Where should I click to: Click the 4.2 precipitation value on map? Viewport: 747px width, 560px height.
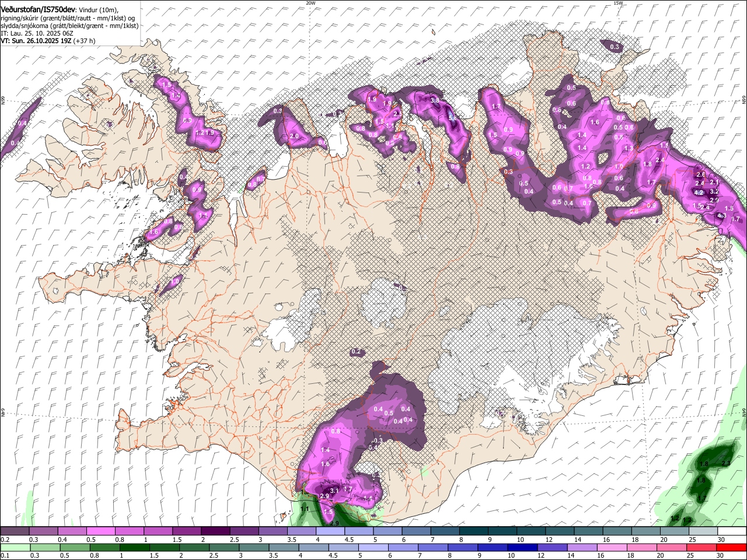(699, 192)
